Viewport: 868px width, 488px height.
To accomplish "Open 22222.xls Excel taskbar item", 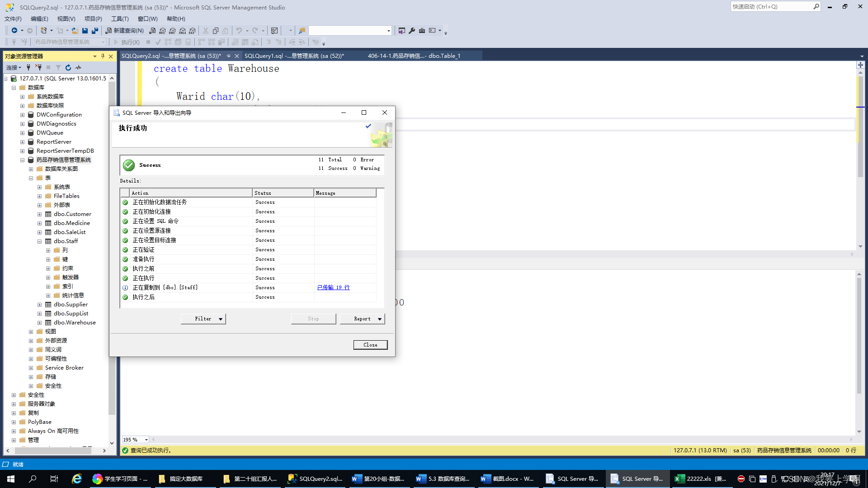I will (x=701, y=479).
